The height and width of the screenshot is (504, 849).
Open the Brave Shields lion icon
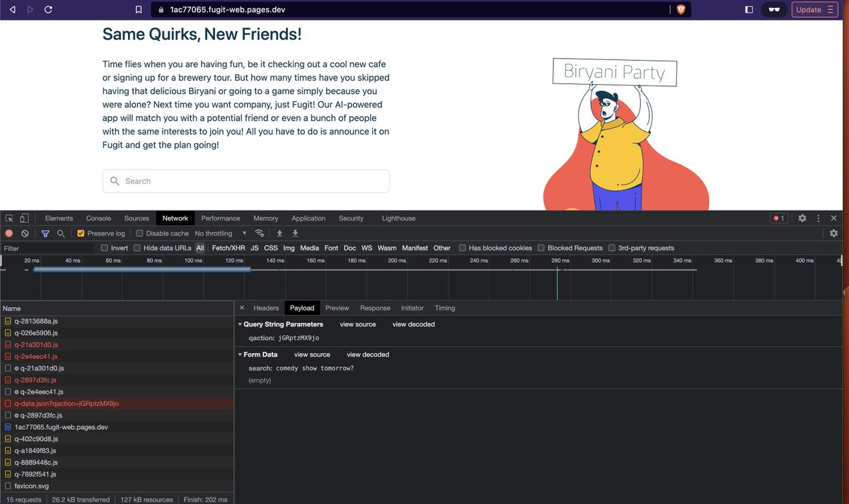tap(681, 10)
